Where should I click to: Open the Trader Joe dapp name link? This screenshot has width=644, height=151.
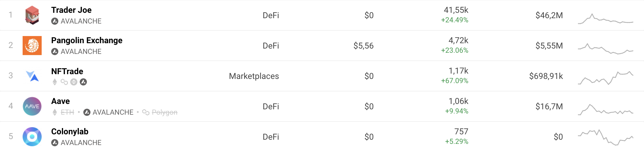point(71,10)
